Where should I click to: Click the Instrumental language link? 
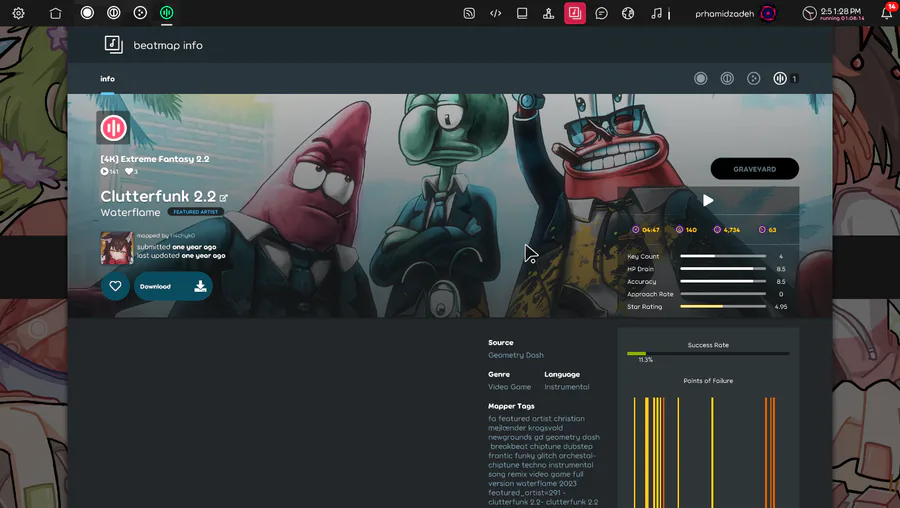[x=567, y=387]
